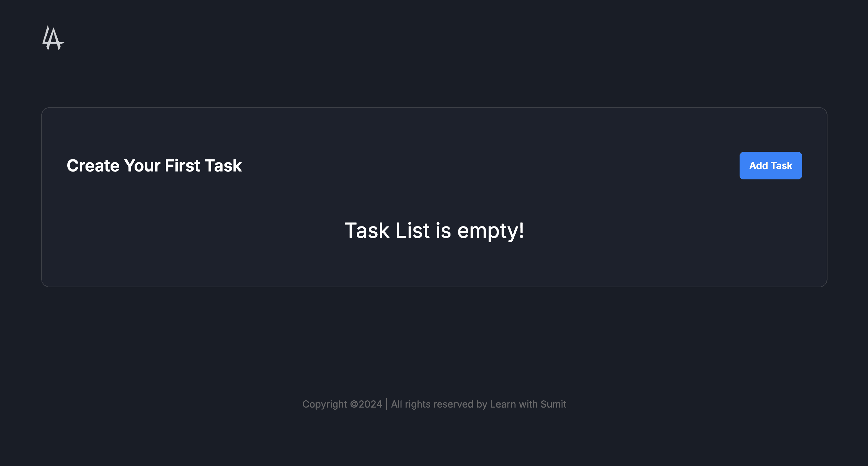Click the dark background below the card
868x466 pixels.
click(x=434, y=337)
